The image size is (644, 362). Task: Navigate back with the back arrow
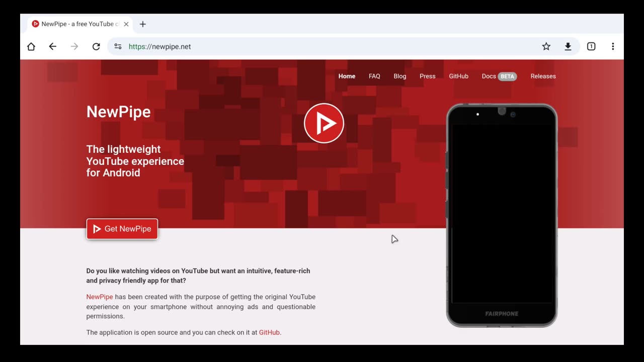tap(52, 46)
